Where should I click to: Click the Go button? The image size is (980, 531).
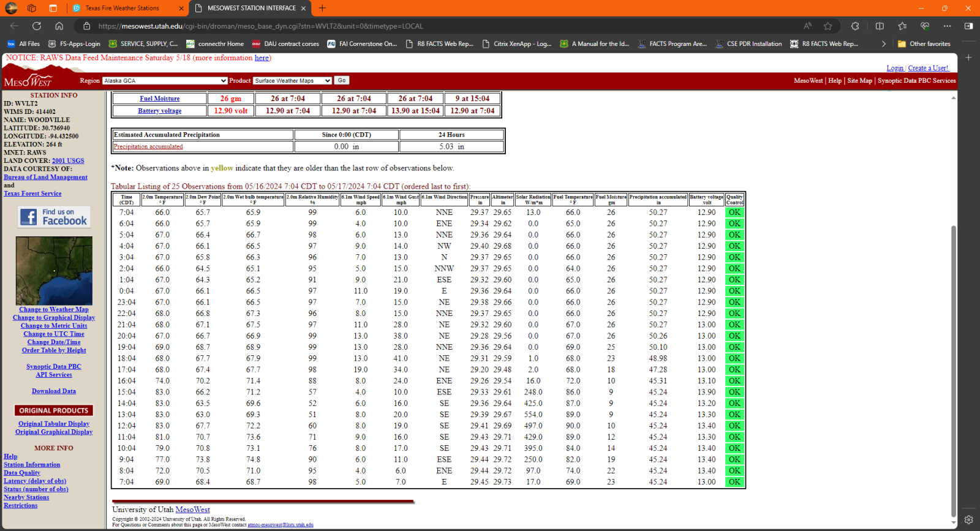point(342,80)
